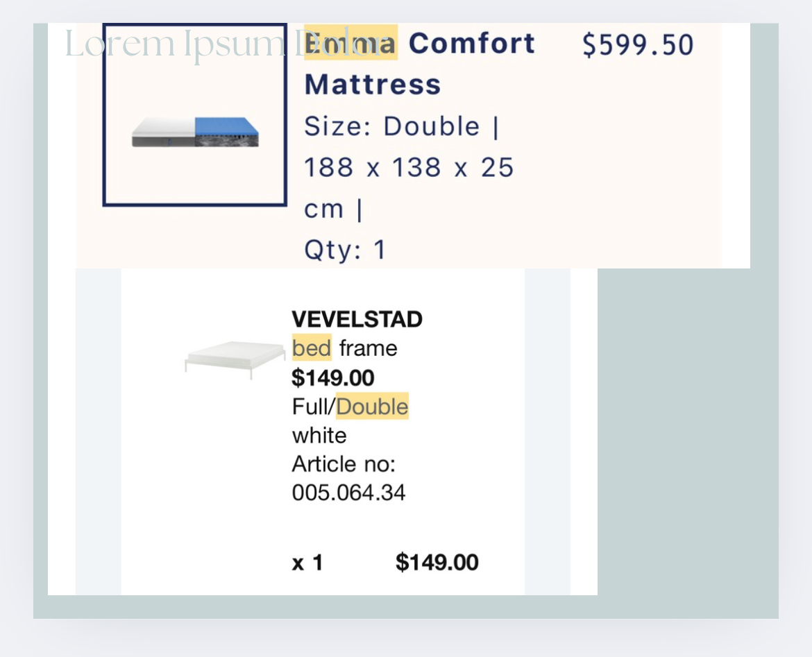Viewport: 812px width, 657px height.
Task: Click the Article no: label
Action: 344,464
